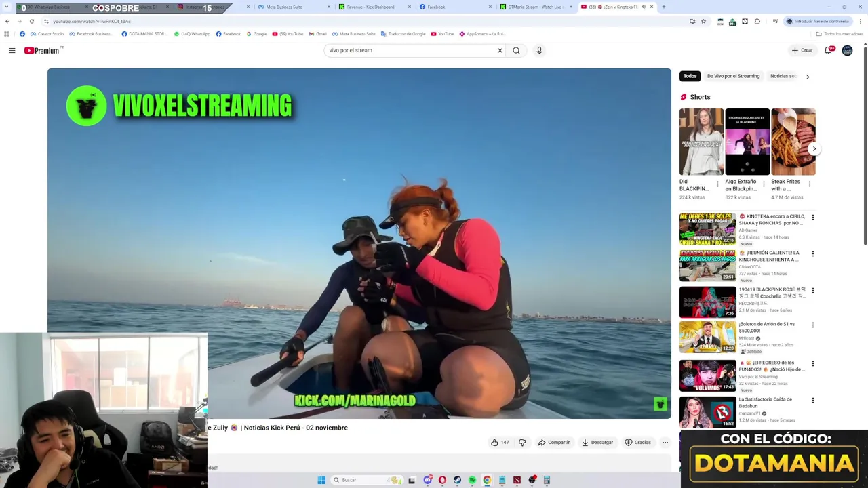Screen dimensions: 868x488
Task: Click the magnifier search button
Action: click(516, 50)
